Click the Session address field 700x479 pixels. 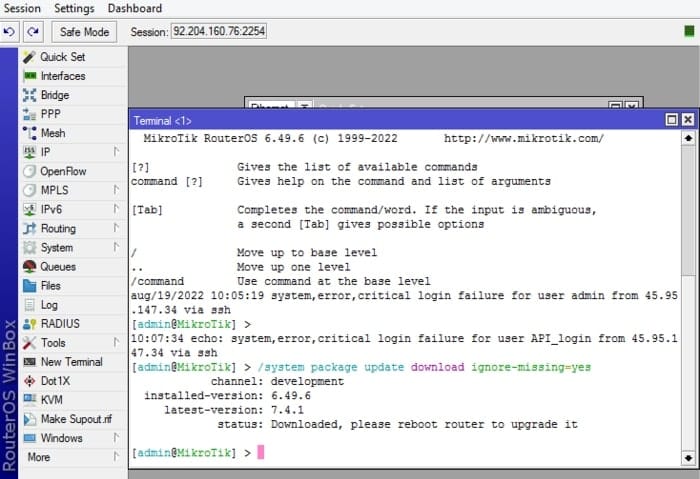point(219,31)
